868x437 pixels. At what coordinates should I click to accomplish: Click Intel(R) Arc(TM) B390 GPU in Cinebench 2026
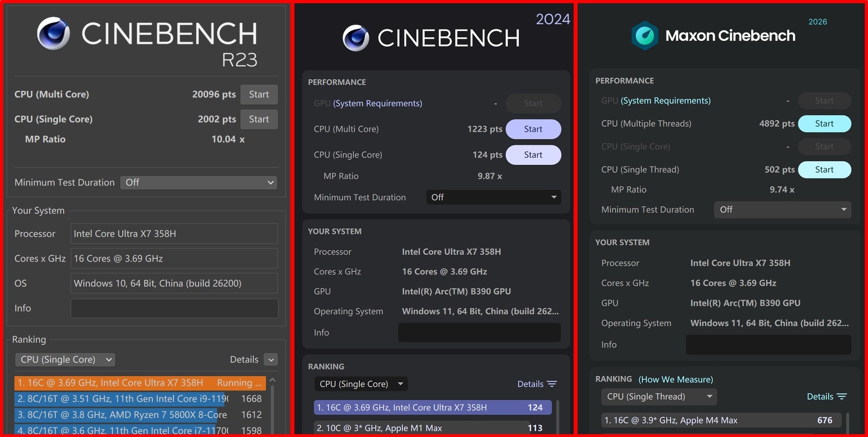(x=746, y=303)
